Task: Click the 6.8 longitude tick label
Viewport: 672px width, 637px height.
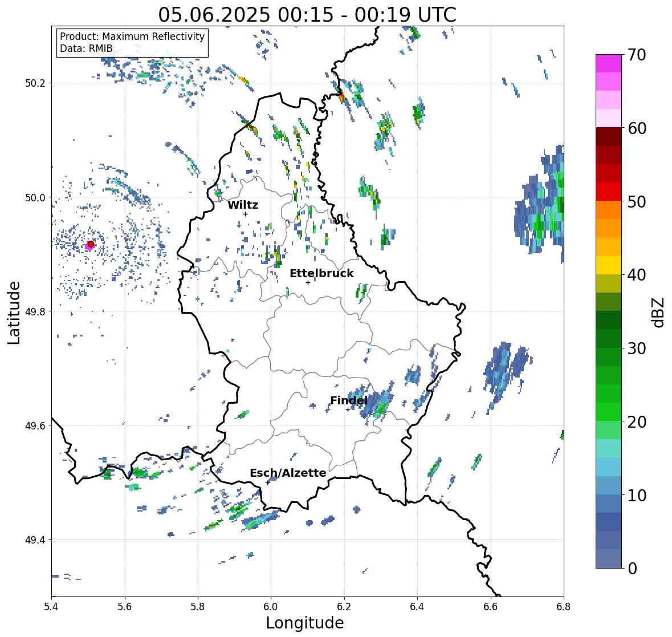Action: (563, 606)
